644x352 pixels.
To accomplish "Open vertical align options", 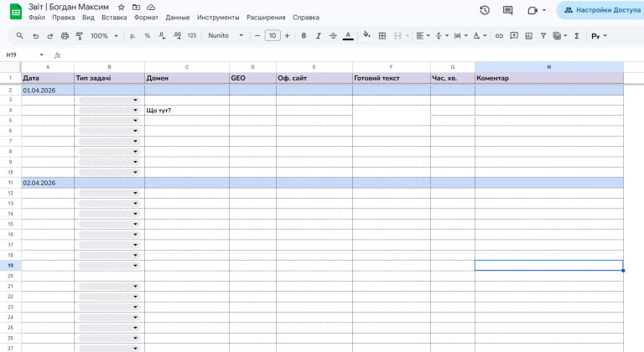I will point(442,36).
